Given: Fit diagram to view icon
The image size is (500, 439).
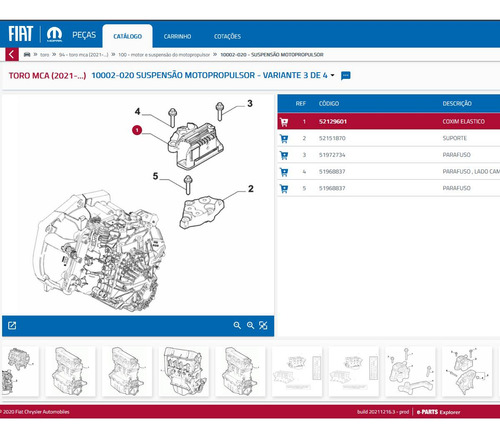Looking at the screenshot, I should [x=263, y=325].
